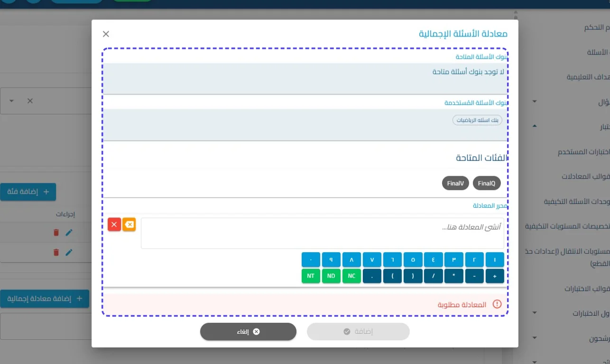Click the digit ٠ (zero) keypad key
Image resolution: width=610 pixels, height=364 pixels.
[x=311, y=259]
